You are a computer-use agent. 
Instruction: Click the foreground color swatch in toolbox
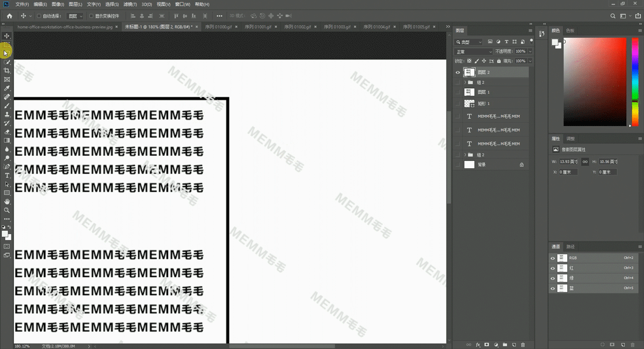[5, 234]
